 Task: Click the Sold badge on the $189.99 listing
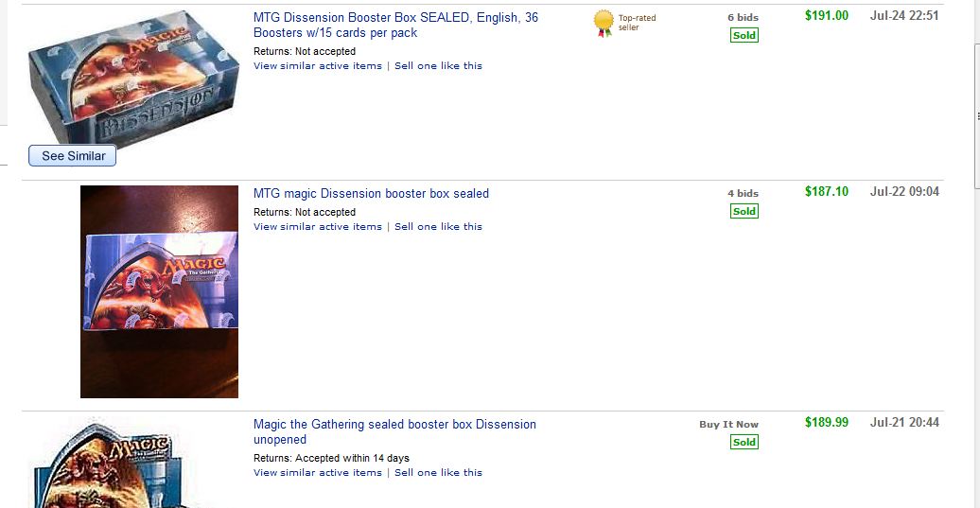(744, 443)
